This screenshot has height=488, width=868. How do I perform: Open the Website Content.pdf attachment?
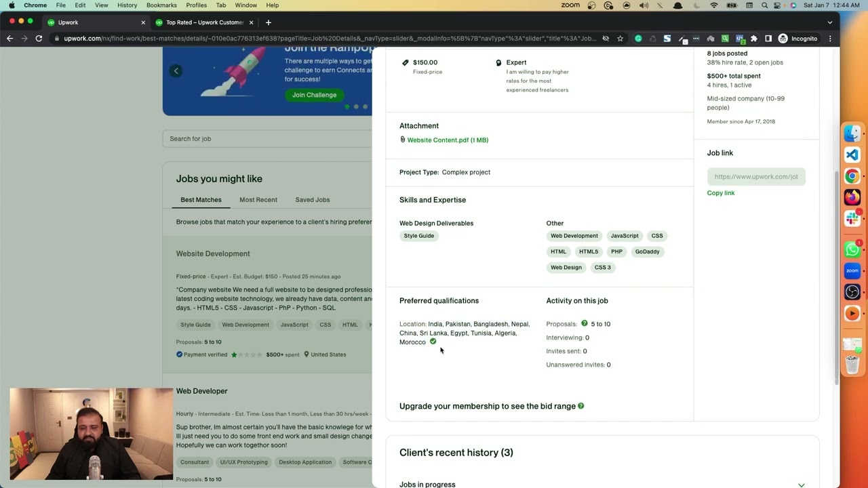(x=448, y=140)
